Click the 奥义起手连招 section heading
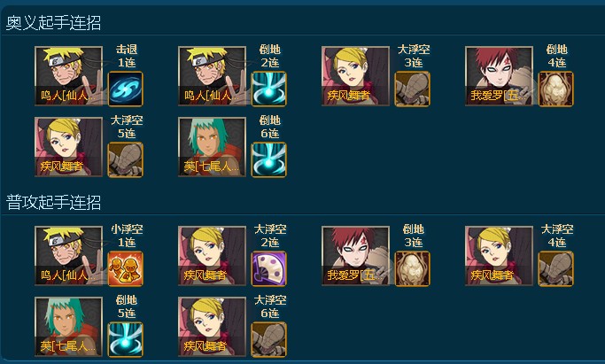The height and width of the screenshot is (364, 605). point(53,23)
